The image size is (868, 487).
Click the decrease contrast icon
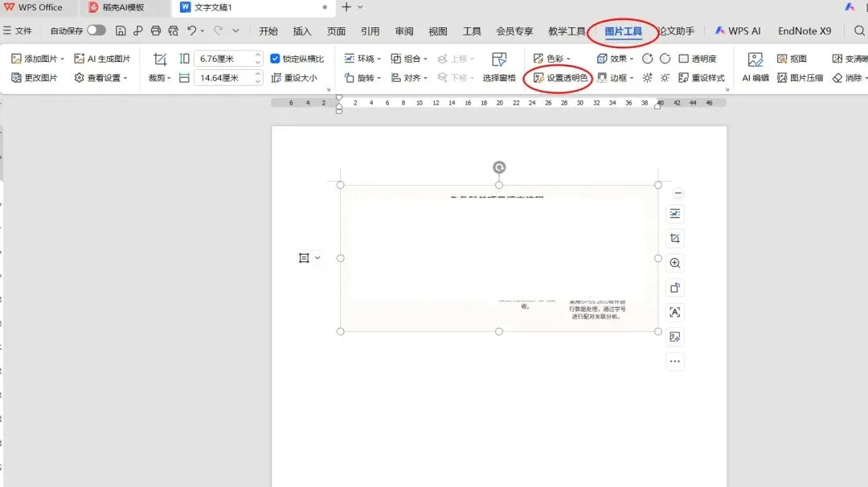click(665, 59)
